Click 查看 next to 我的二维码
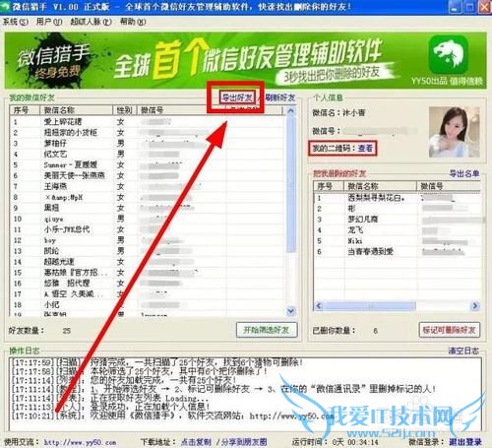Image resolution: width=492 pixels, height=448 pixels. coord(365,148)
